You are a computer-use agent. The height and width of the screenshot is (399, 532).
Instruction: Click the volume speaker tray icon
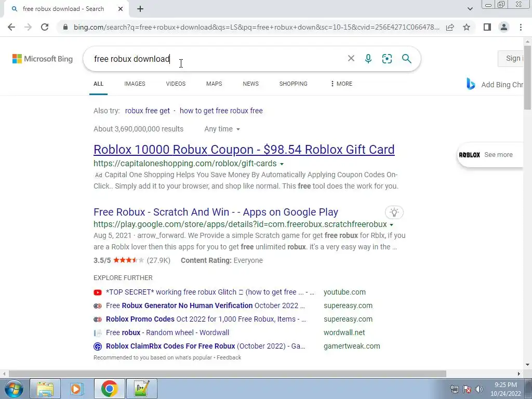click(x=480, y=389)
